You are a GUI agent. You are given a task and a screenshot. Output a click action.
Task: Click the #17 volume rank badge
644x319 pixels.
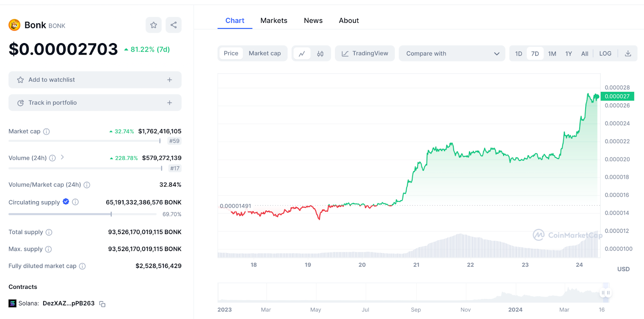click(175, 168)
